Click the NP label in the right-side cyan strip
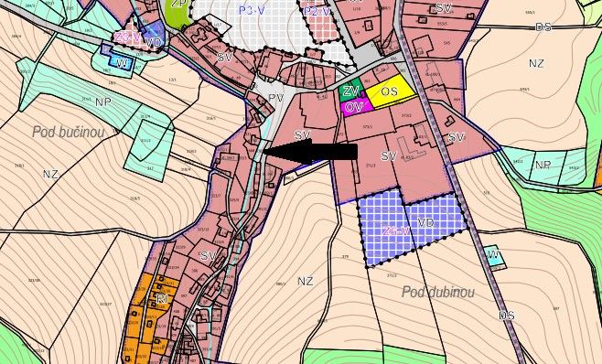The image size is (602, 364). (x=543, y=165)
